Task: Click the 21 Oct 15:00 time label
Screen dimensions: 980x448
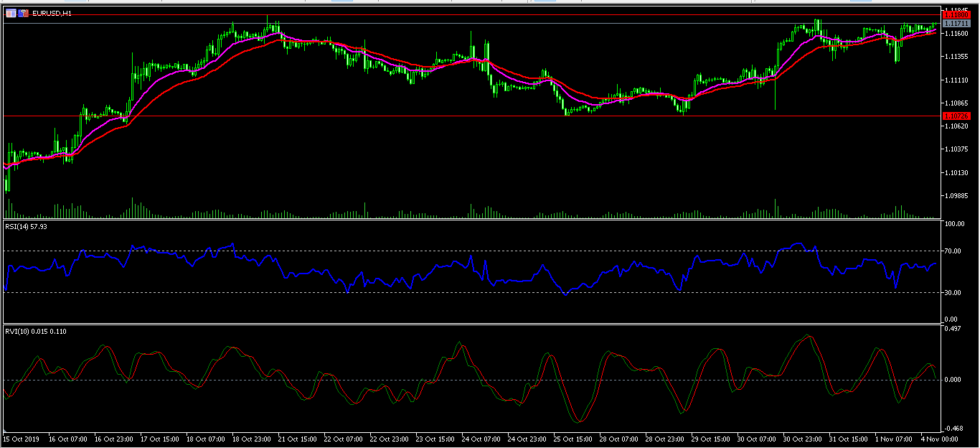Action: pos(297,438)
